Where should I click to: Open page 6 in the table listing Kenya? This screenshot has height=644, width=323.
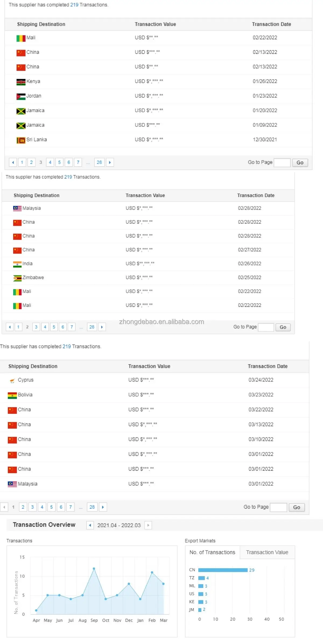69,162
